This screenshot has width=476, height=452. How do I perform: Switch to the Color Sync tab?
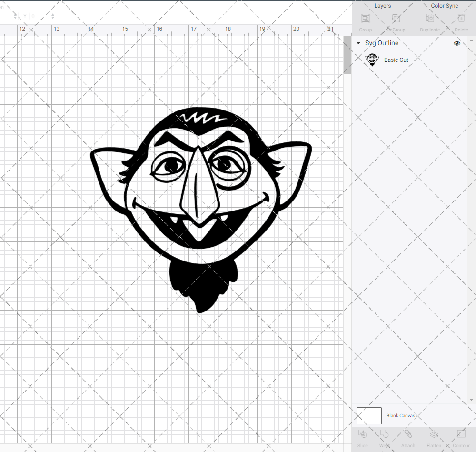pyautogui.click(x=444, y=6)
